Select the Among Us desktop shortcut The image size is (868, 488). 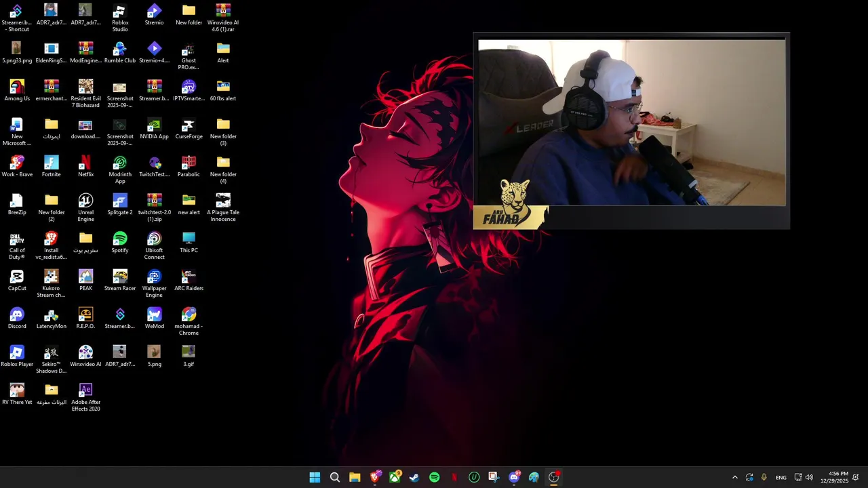[x=17, y=91]
